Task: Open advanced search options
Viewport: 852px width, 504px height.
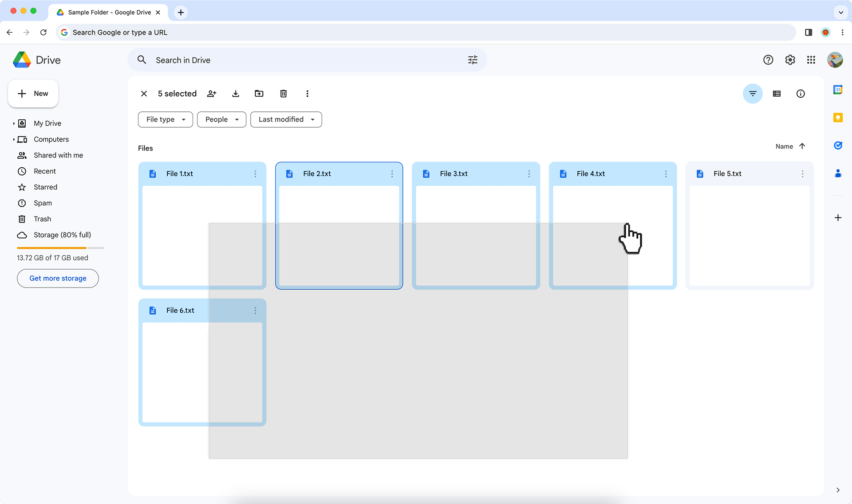Action: pos(472,60)
